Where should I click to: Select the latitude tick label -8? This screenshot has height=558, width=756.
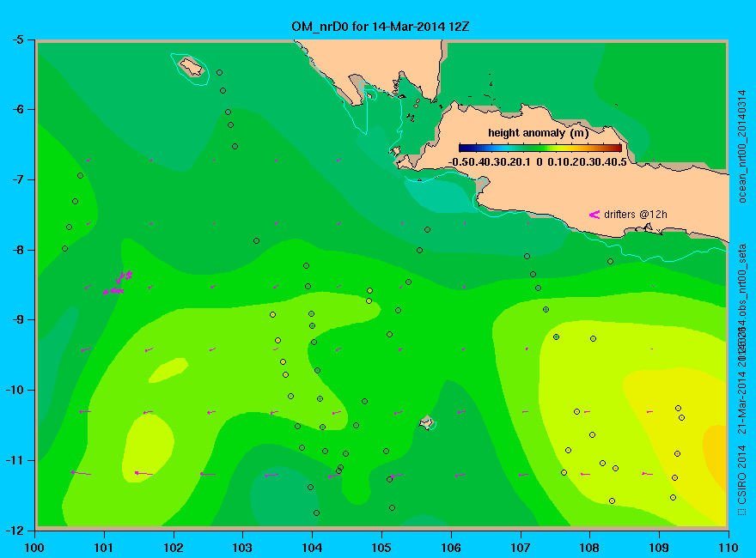(17, 250)
